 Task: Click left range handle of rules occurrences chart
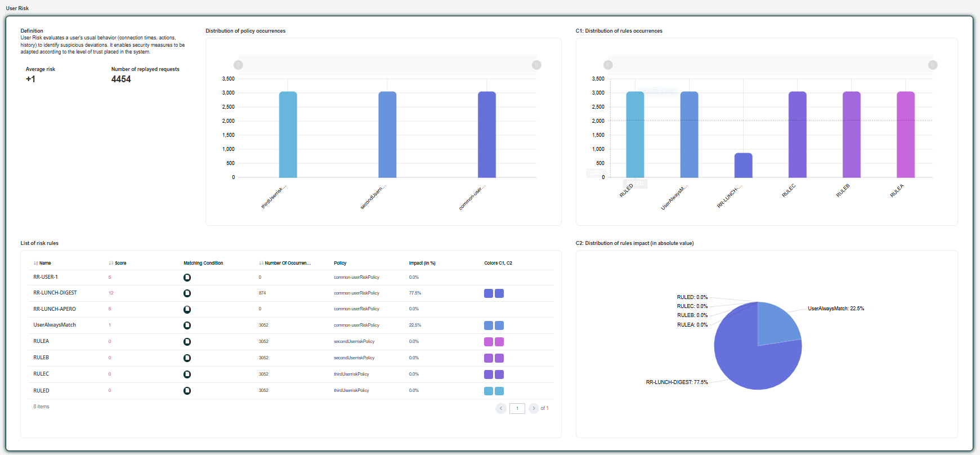(x=608, y=65)
